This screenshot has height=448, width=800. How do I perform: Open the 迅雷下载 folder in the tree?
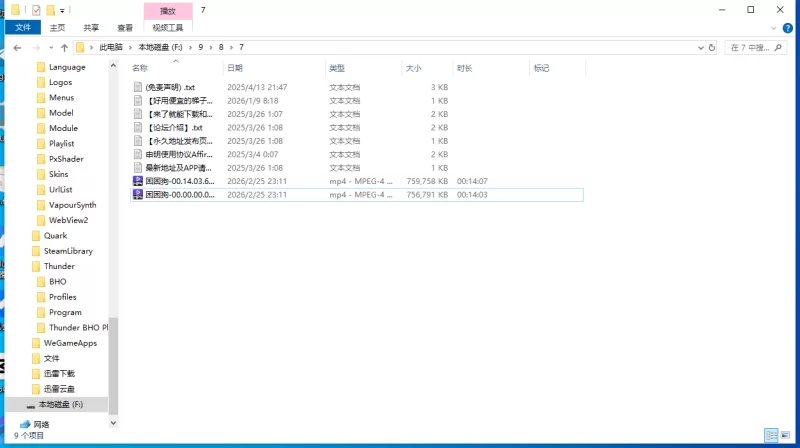(59, 374)
